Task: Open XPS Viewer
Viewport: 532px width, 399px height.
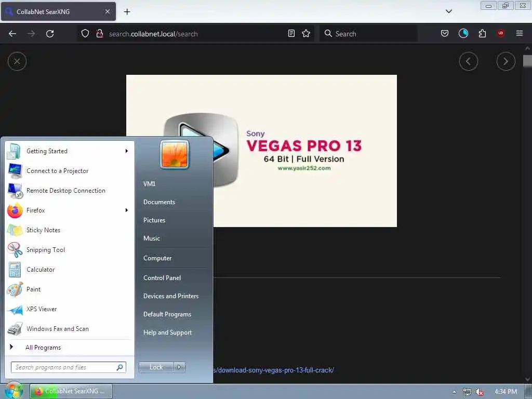Action: click(70, 309)
